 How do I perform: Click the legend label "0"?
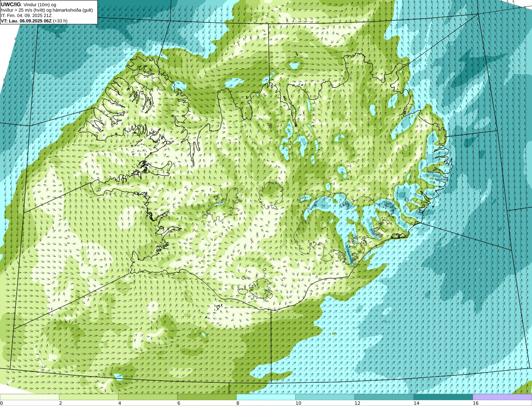[1, 403]
